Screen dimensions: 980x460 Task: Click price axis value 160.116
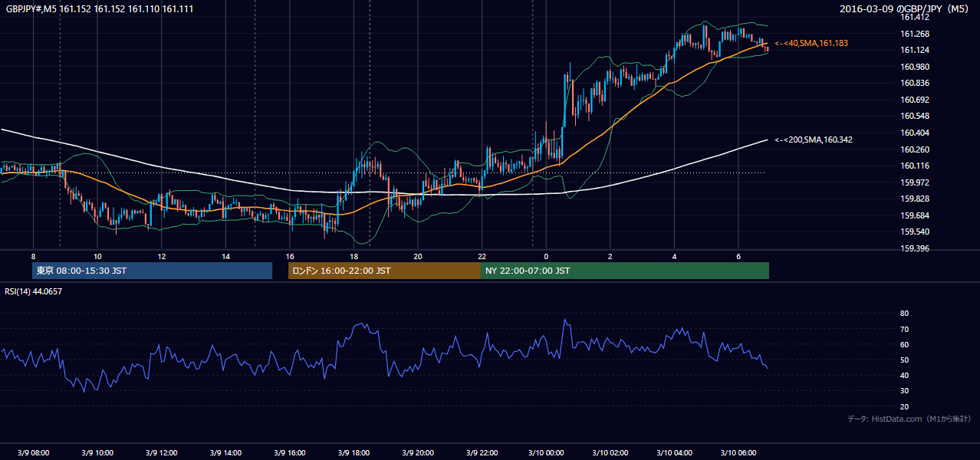coord(914,166)
